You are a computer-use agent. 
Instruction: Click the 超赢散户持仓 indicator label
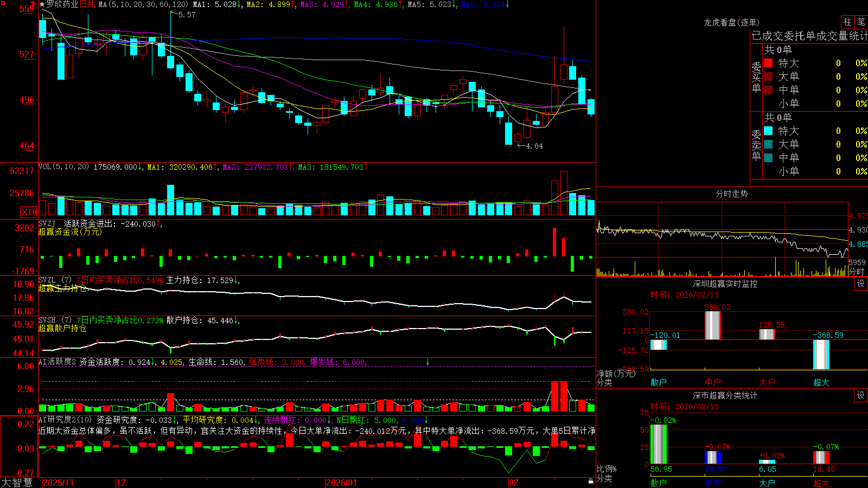coord(62,329)
